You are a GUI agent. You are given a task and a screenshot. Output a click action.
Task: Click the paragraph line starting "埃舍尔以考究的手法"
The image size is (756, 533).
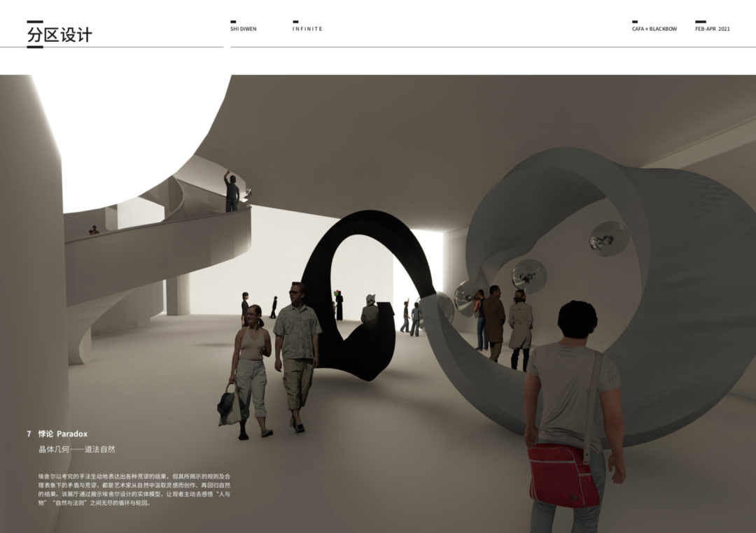pos(134,476)
